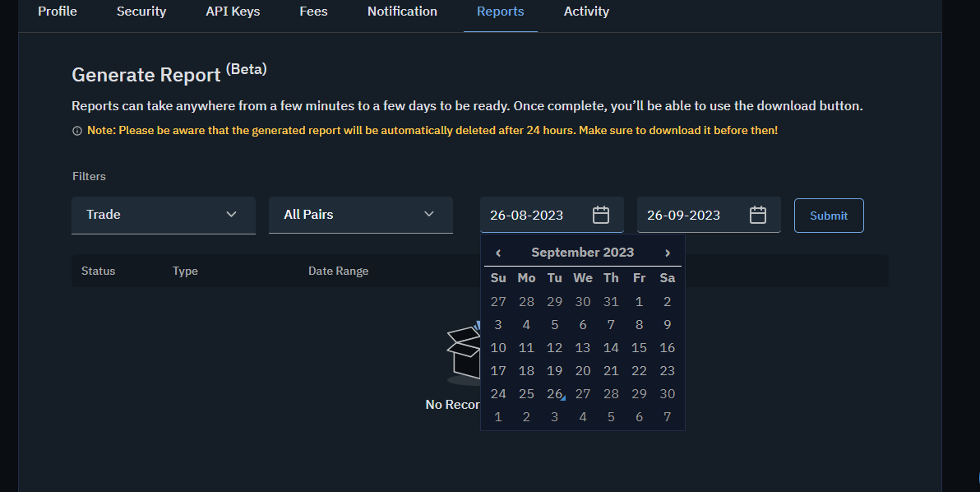Expand the Trade report type dropdown

[x=164, y=215]
